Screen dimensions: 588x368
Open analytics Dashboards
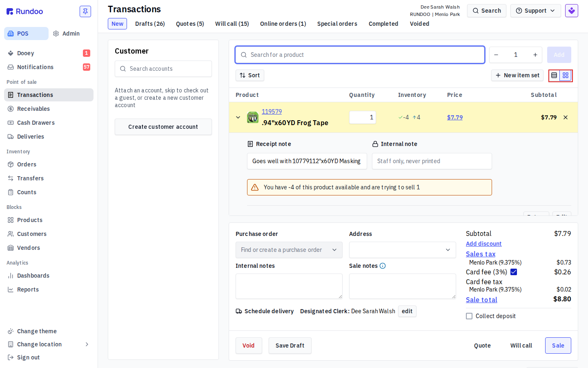tap(49, 276)
